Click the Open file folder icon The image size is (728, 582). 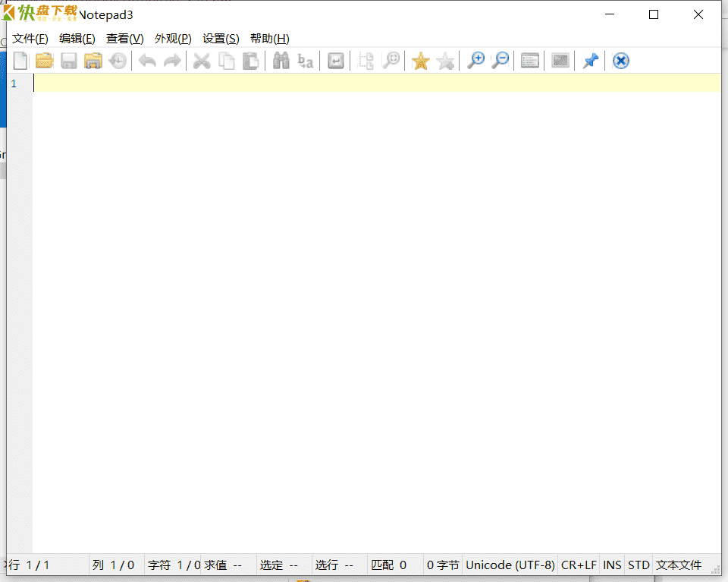45,61
